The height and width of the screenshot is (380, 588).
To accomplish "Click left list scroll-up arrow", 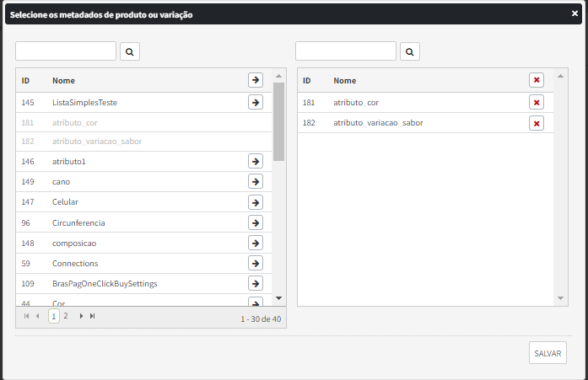I will pos(278,76).
